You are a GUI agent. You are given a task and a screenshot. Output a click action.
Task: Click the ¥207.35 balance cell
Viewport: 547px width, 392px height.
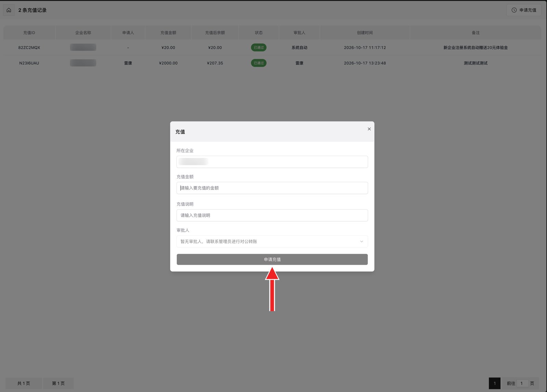[215, 63]
